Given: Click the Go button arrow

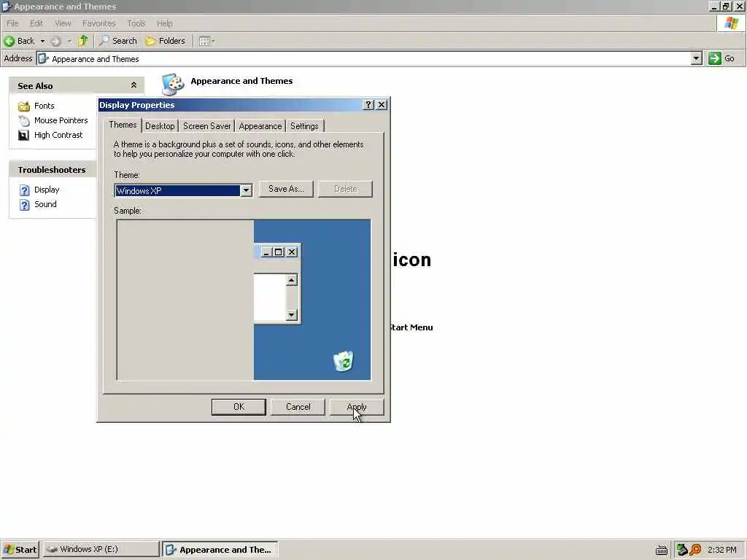Looking at the screenshot, I should [x=714, y=58].
